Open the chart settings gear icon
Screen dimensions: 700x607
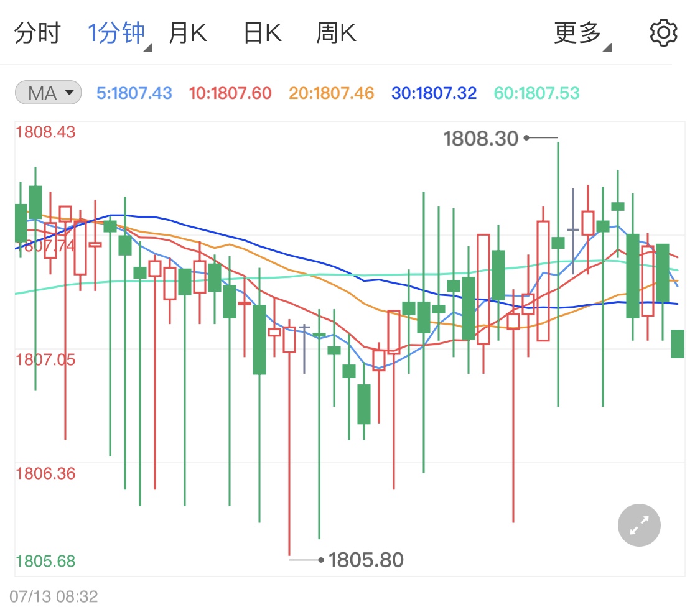[x=663, y=32]
